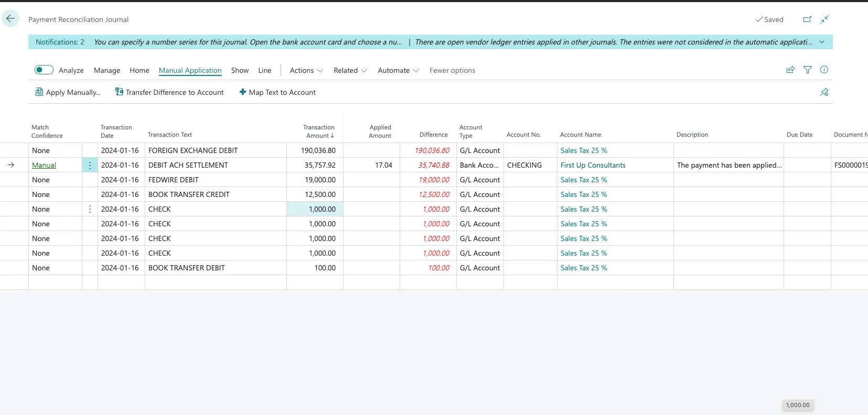Click the Notifications: 2 label

tap(60, 42)
